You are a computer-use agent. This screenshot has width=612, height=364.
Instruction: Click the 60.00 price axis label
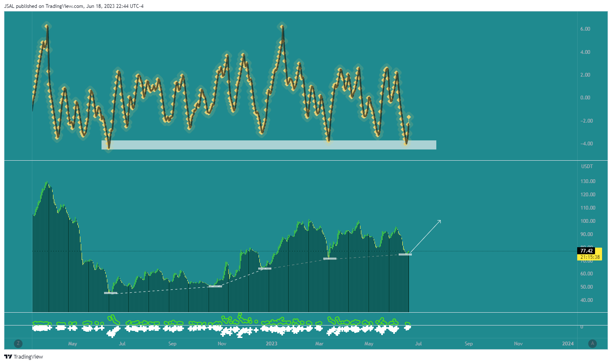click(587, 274)
